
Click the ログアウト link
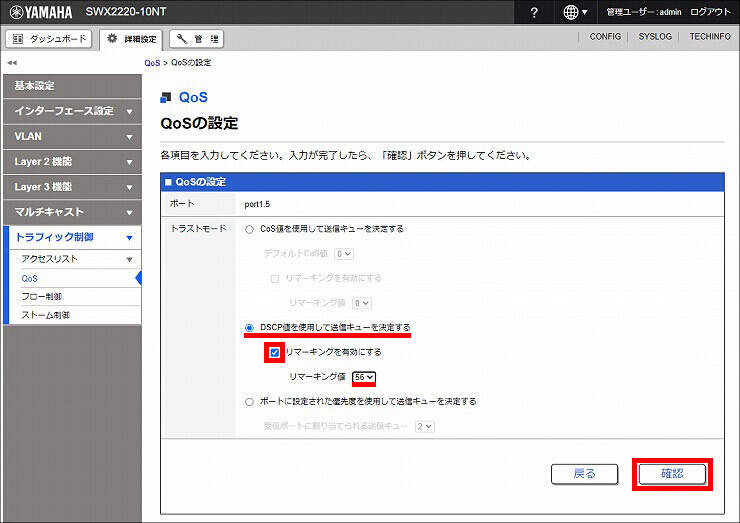(710, 12)
